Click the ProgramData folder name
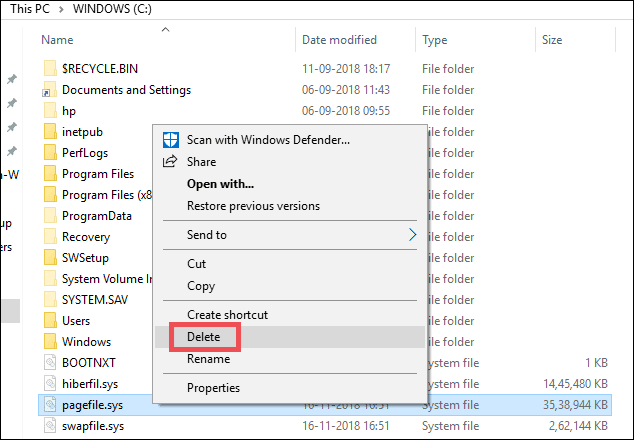The height and width of the screenshot is (440, 634). [x=97, y=216]
